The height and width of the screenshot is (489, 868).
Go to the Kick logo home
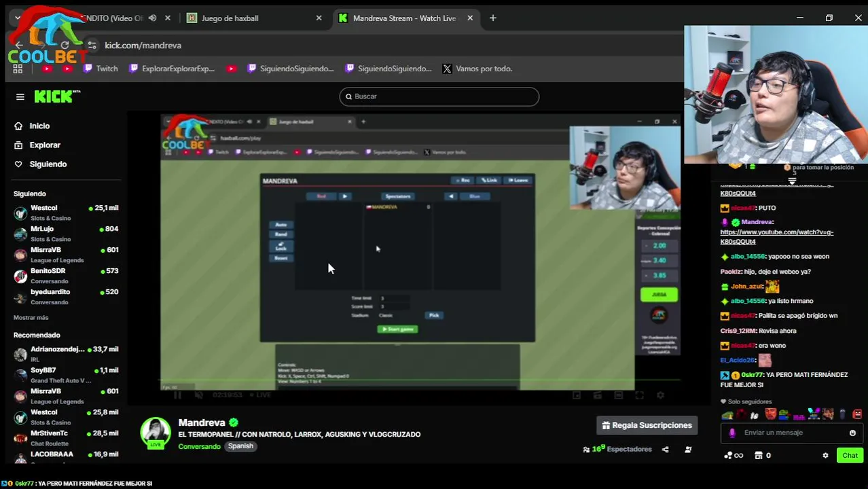57,96
